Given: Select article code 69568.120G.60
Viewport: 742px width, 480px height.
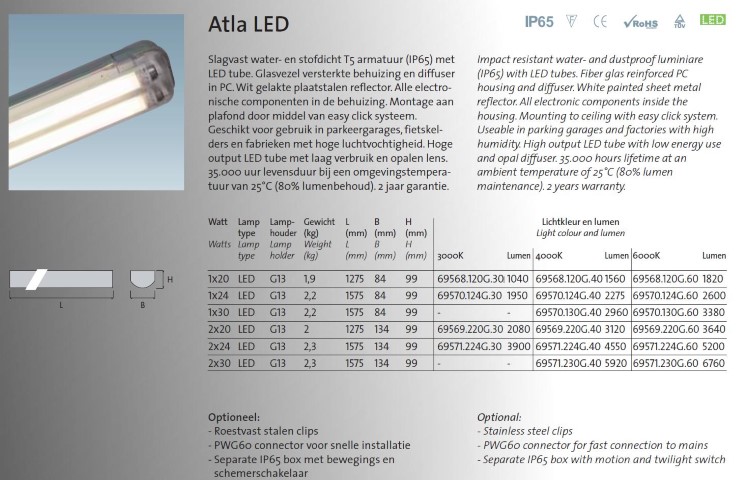Looking at the screenshot, I should 665,279.
